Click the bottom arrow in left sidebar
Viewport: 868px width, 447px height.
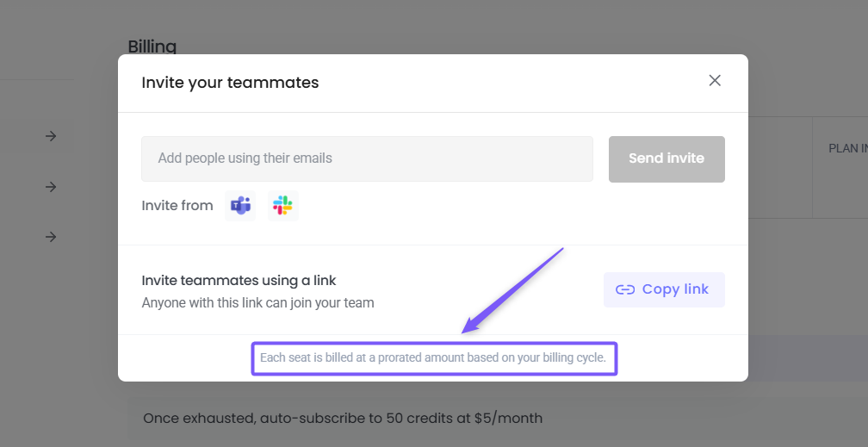tap(51, 237)
